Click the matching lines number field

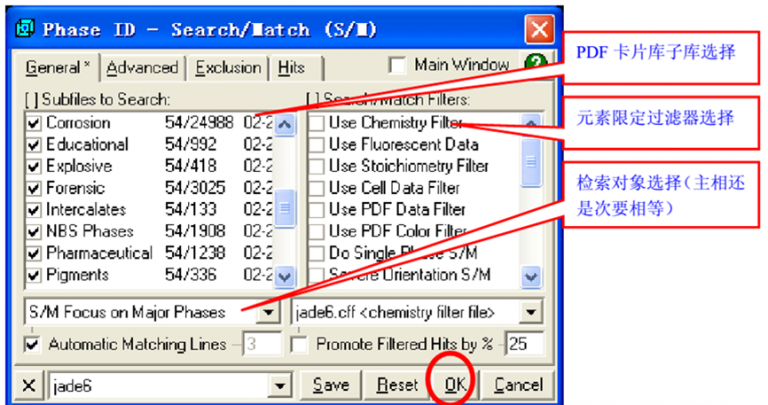(x=262, y=344)
